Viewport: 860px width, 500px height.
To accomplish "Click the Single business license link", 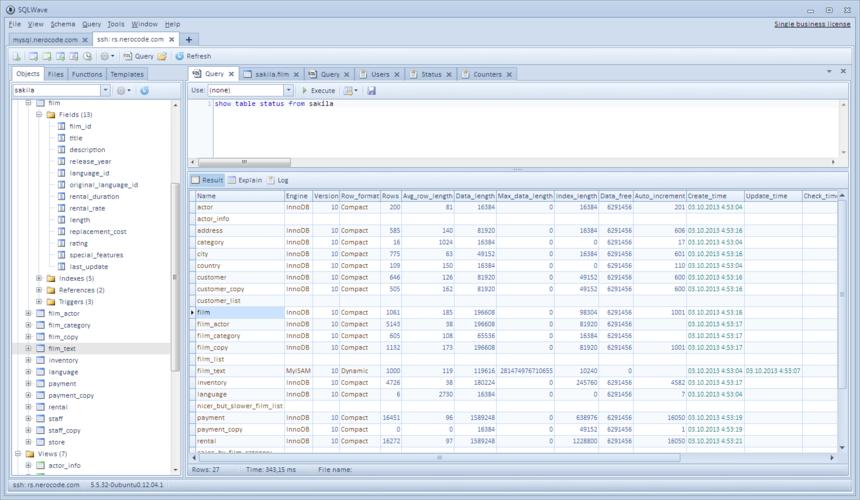I will pyautogui.click(x=812, y=23).
